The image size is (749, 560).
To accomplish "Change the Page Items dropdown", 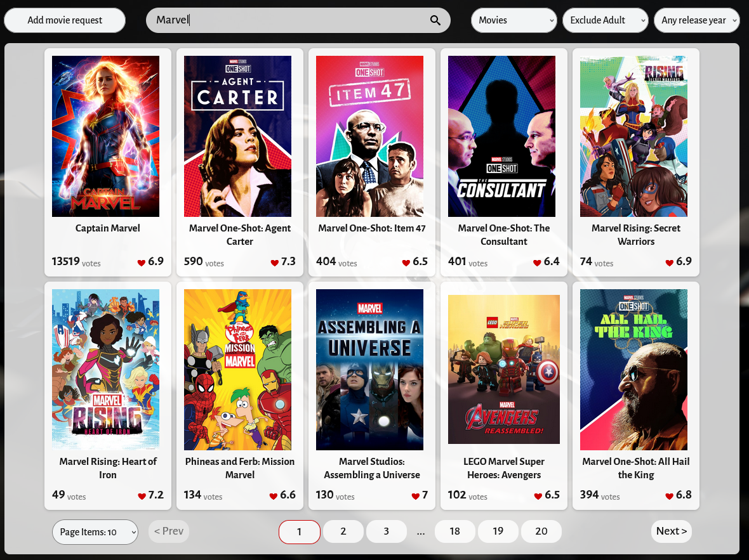I will [95, 531].
